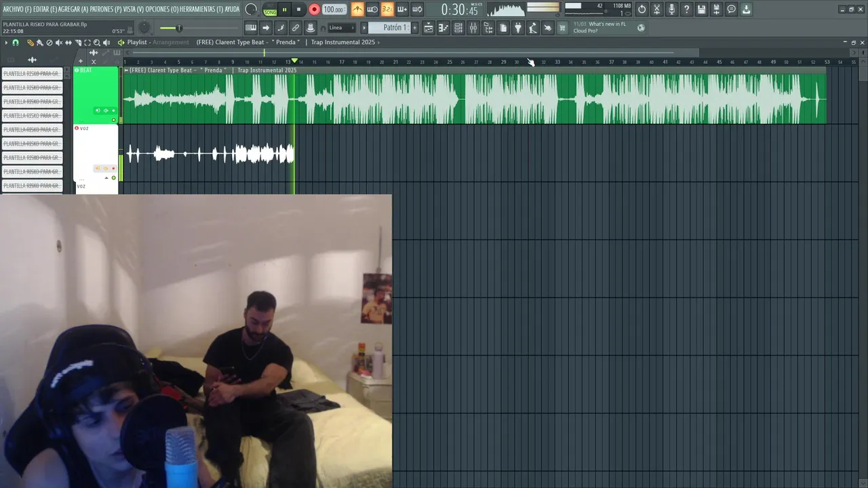Open the Browser / plugin picker icon

click(x=488, y=28)
